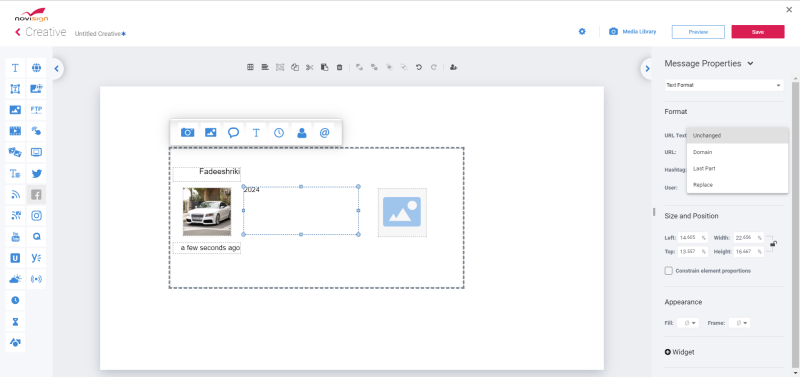The width and height of the screenshot is (800, 377).
Task: Go back using the Creative arrow
Action: coord(18,32)
